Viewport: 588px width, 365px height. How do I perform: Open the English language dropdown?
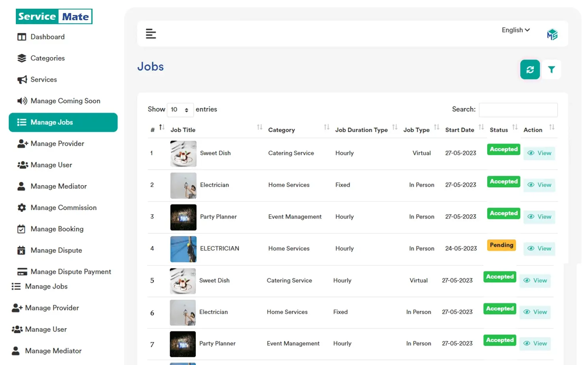[x=515, y=30]
